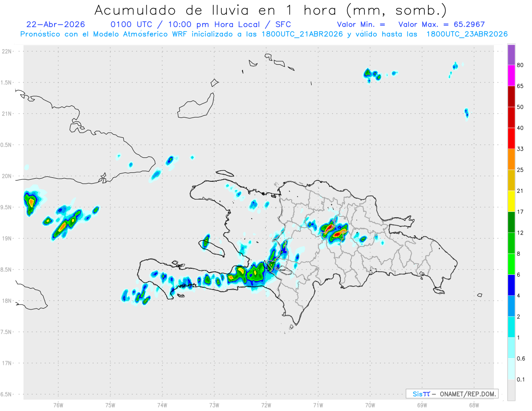Click the WRF model forecast description line
The image size is (532, 411).
pyautogui.click(x=264, y=34)
